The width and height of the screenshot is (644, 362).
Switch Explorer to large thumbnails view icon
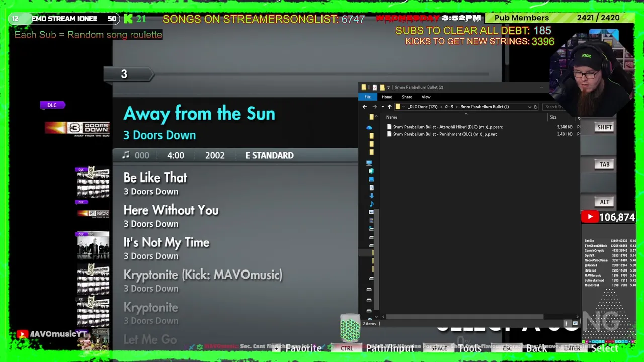(x=575, y=323)
